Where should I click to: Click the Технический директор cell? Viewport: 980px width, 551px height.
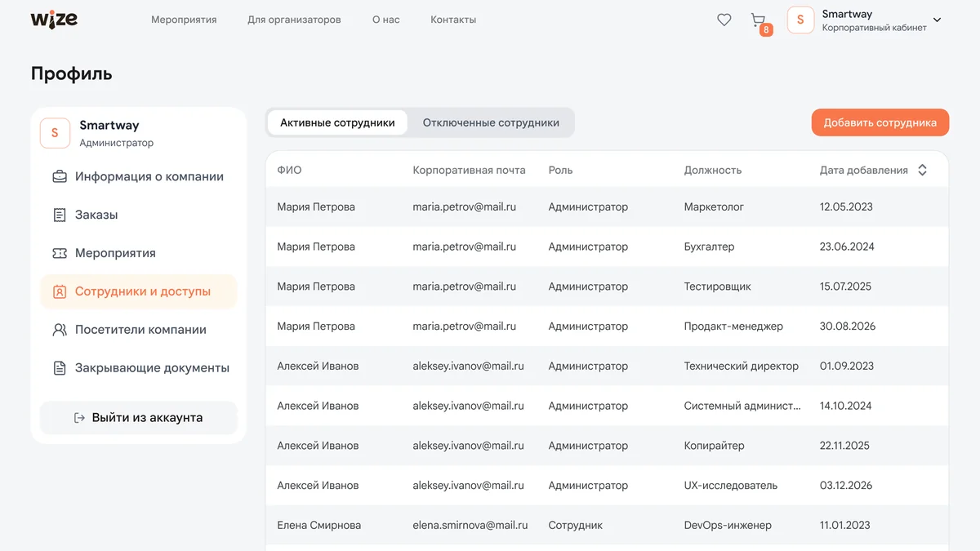tap(742, 366)
